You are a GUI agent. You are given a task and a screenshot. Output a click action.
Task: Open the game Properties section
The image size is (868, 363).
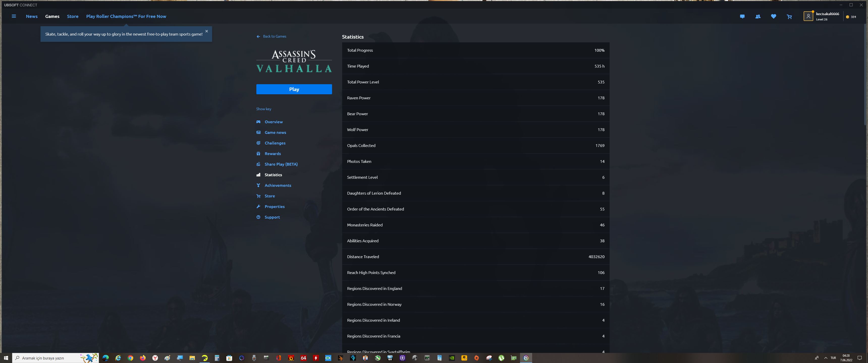pyautogui.click(x=275, y=206)
